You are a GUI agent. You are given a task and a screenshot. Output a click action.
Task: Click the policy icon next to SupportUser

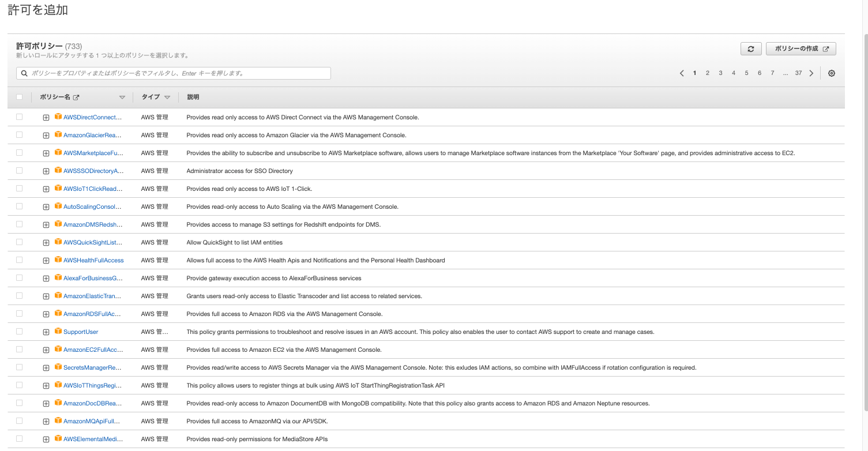[x=58, y=332]
